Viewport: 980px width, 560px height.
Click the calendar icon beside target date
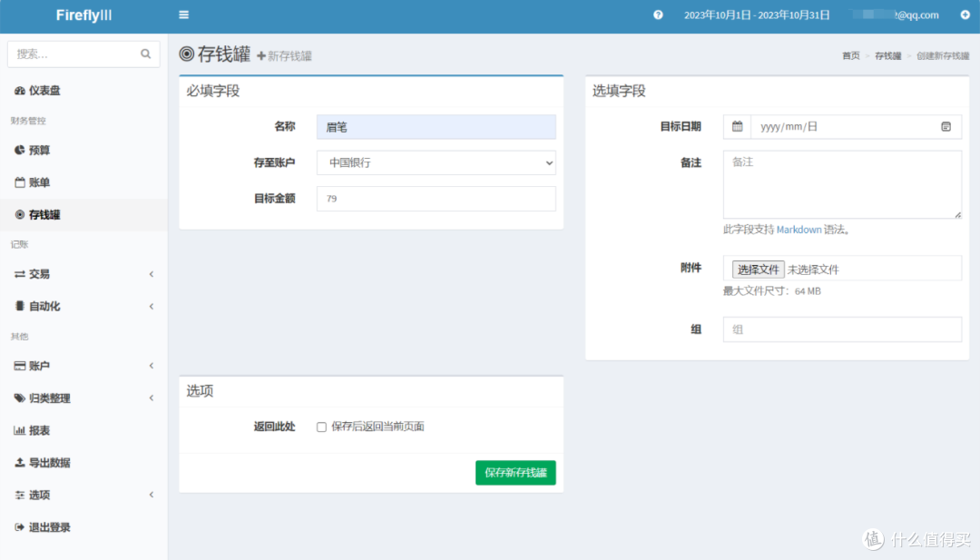[738, 126]
